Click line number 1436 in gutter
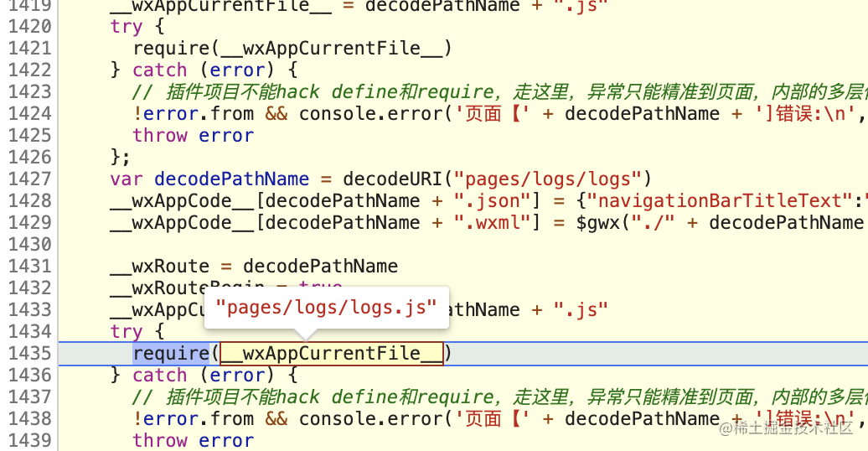The height and width of the screenshot is (451, 868). tap(29, 375)
